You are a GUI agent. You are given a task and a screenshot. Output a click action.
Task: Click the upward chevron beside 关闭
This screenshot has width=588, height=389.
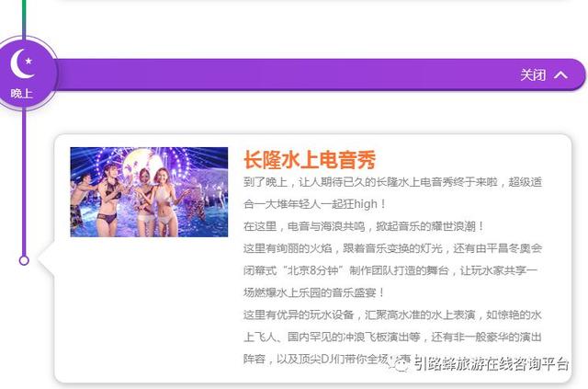pos(560,75)
